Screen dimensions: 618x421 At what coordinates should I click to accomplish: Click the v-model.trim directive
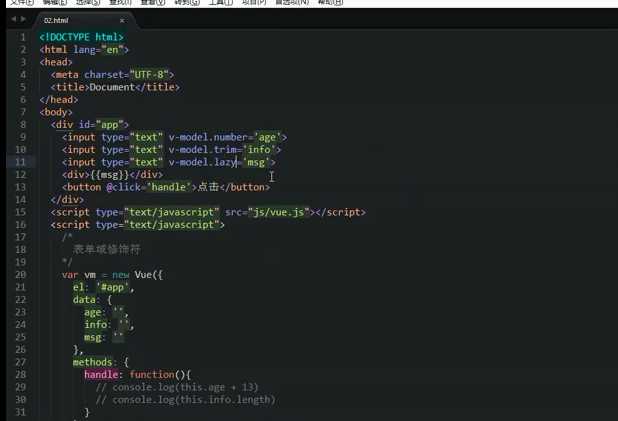click(x=203, y=150)
